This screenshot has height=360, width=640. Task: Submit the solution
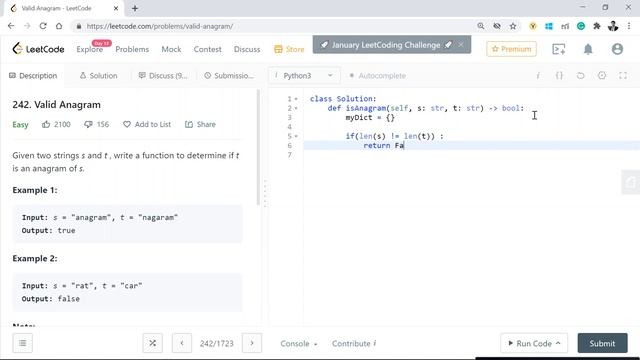point(602,343)
